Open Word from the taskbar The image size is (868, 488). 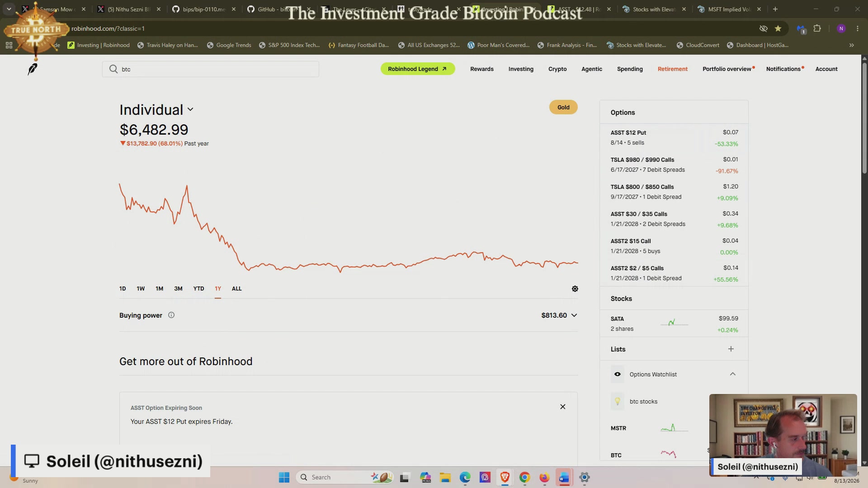coord(564,477)
